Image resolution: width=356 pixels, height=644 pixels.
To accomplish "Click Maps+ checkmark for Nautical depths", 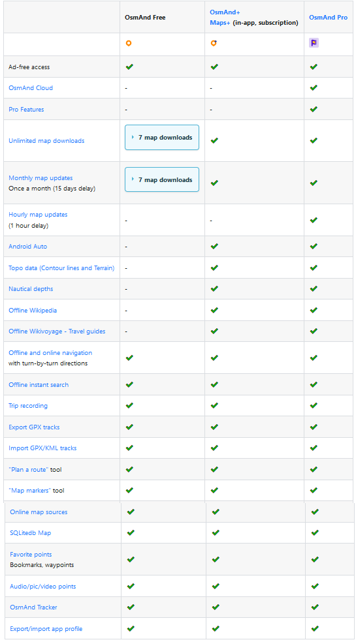I will (x=214, y=289).
